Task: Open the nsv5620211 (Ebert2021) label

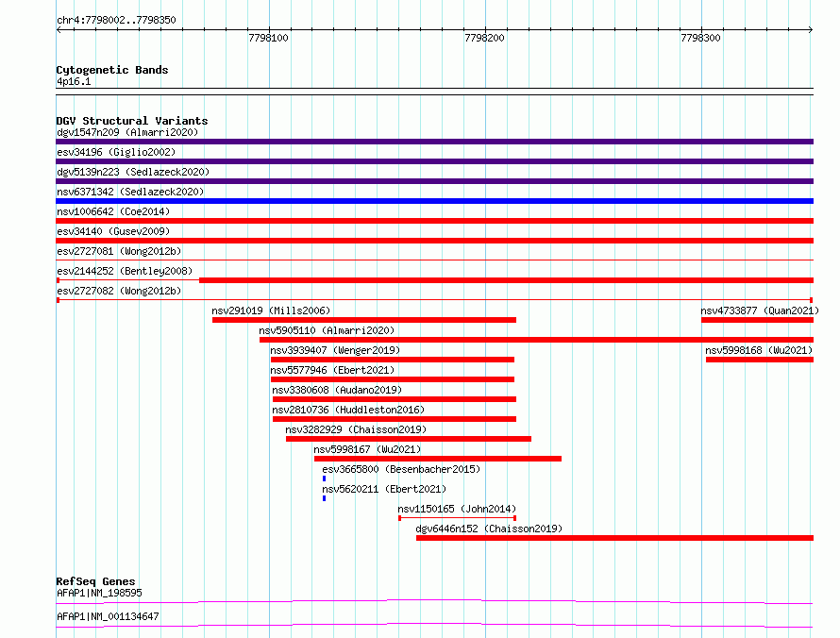Action: coord(384,489)
